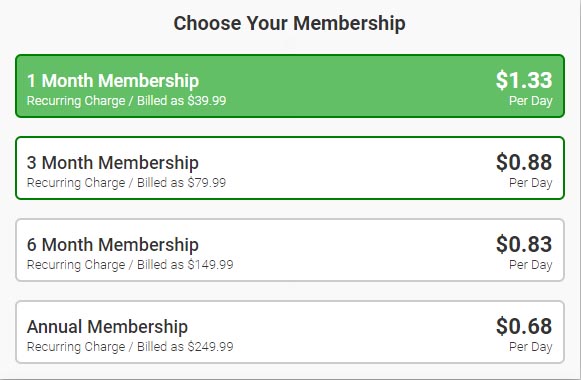Click 'Per Day' under the $0.83 price
The image size is (581, 380).
point(531,265)
